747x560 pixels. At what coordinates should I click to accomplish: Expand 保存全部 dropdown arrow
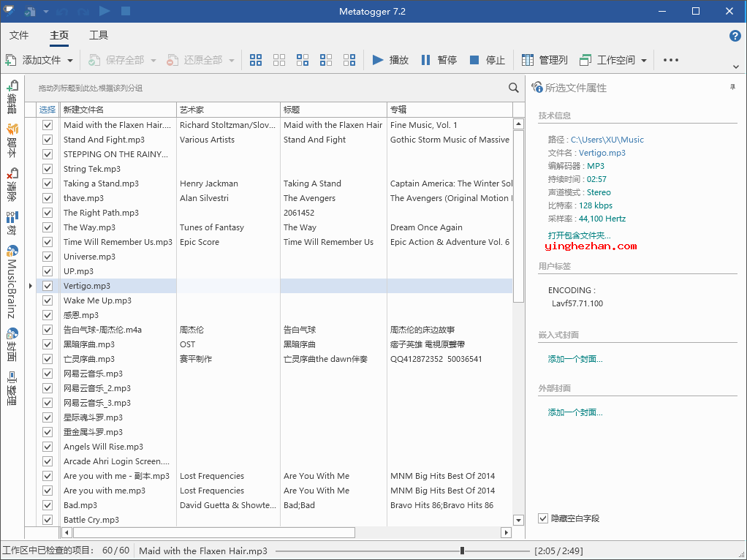click(x=153, y=61)
